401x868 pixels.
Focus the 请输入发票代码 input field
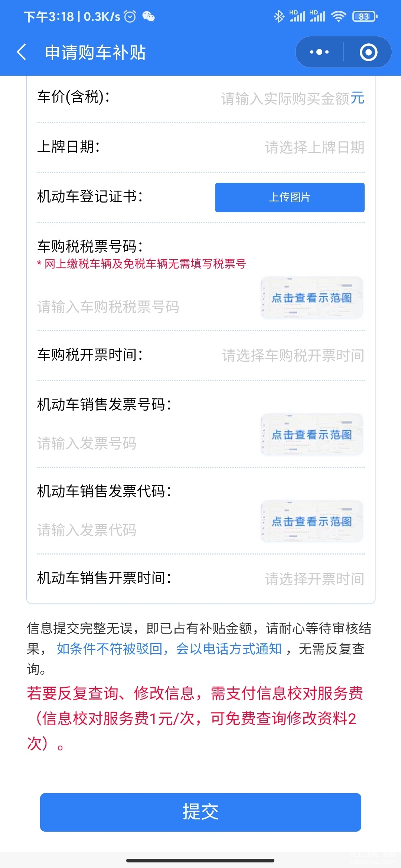(87, 530)
